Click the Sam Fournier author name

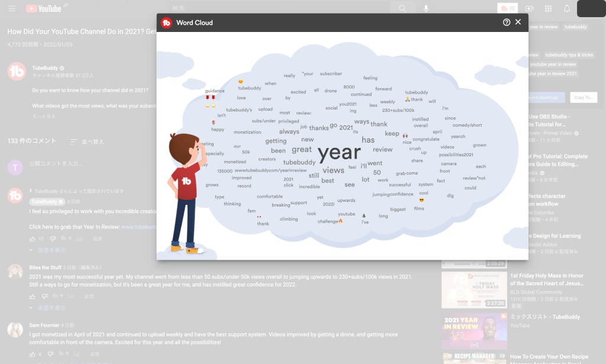[44, 325]
